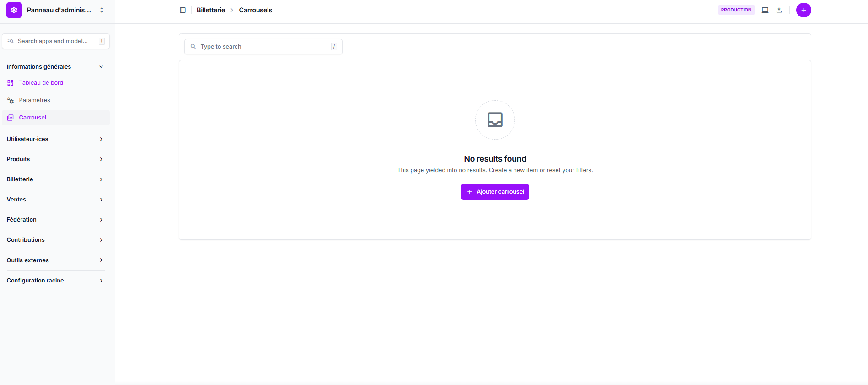Click the laptop display icon
Image resolution: width=868 pixels, height=385 pixels.
point(765,10)
